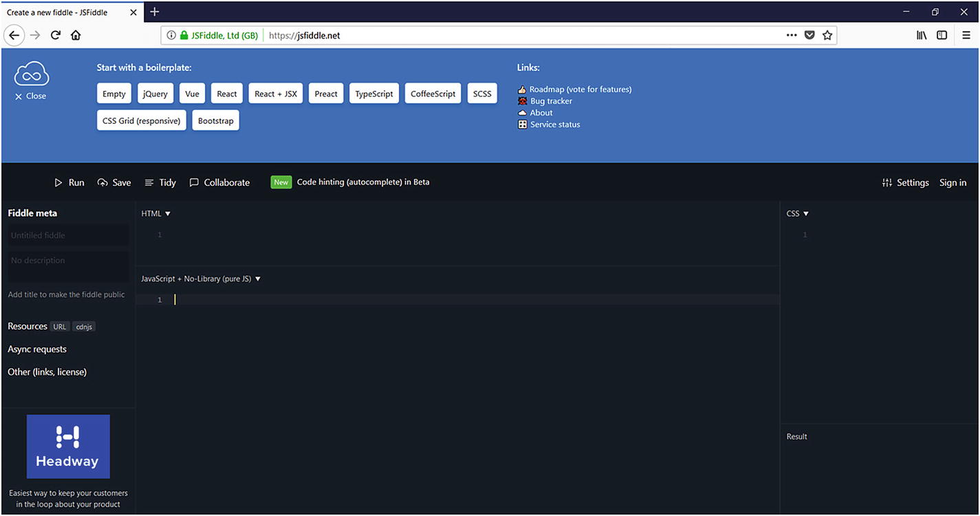
Task: Click the URL resources tag
Action: [x=60, y=327]
